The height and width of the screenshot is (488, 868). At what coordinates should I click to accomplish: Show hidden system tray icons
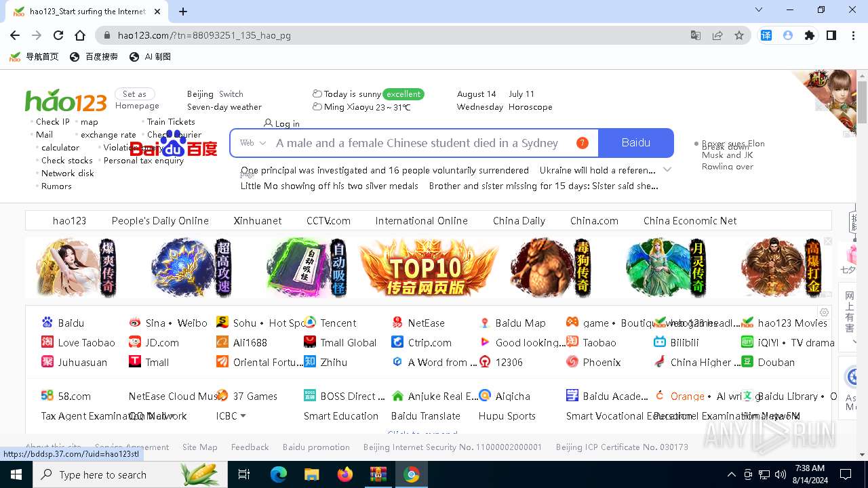(731, 474)
